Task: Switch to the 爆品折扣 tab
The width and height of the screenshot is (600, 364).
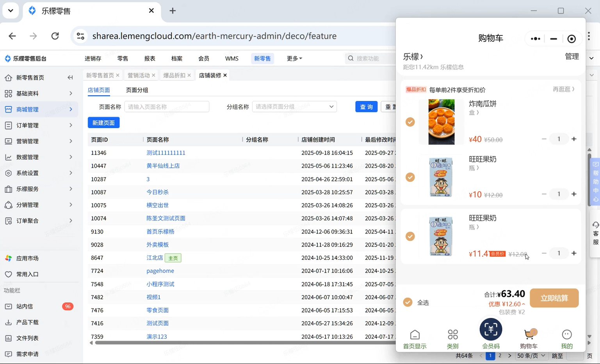Action: 174,75
